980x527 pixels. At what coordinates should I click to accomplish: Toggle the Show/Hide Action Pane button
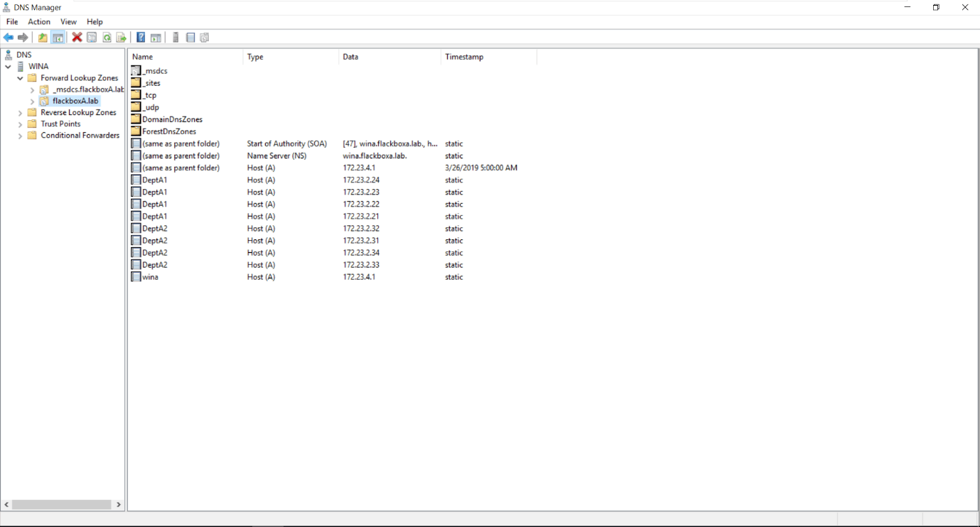coord(156,38)
